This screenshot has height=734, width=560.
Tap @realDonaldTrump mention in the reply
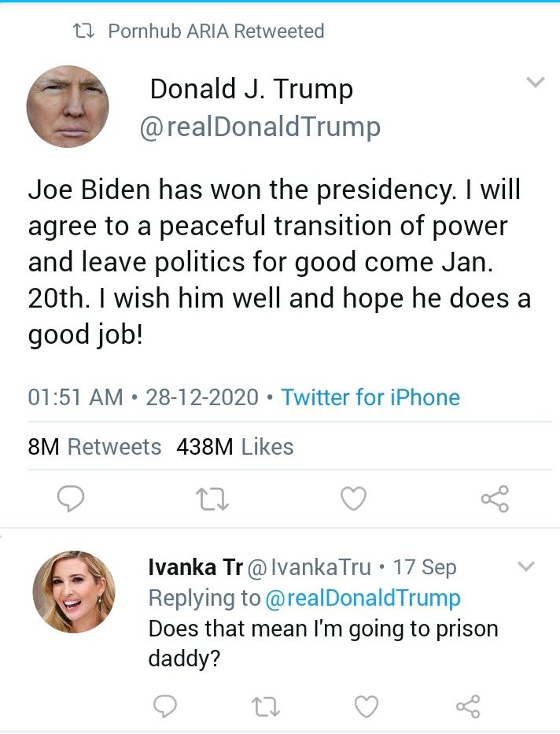[x=363, y=598]
